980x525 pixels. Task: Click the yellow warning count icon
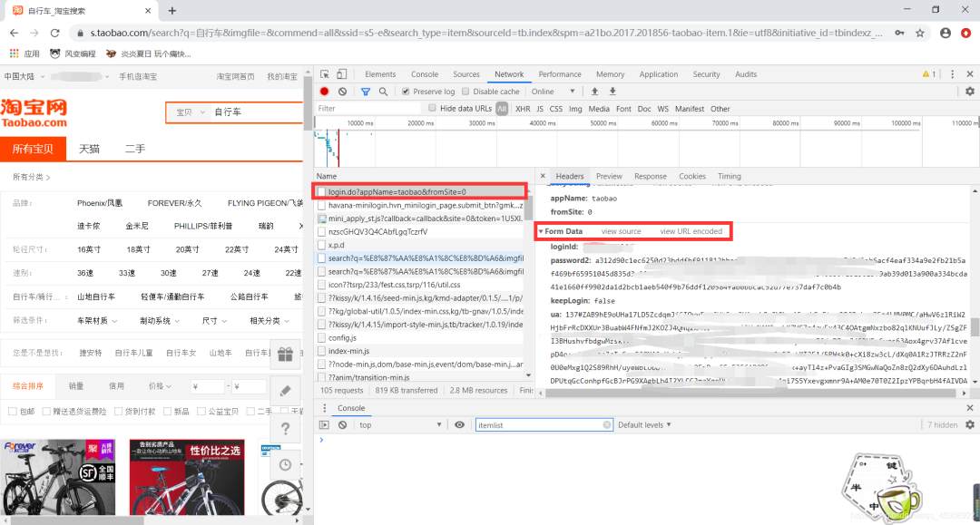929,74
